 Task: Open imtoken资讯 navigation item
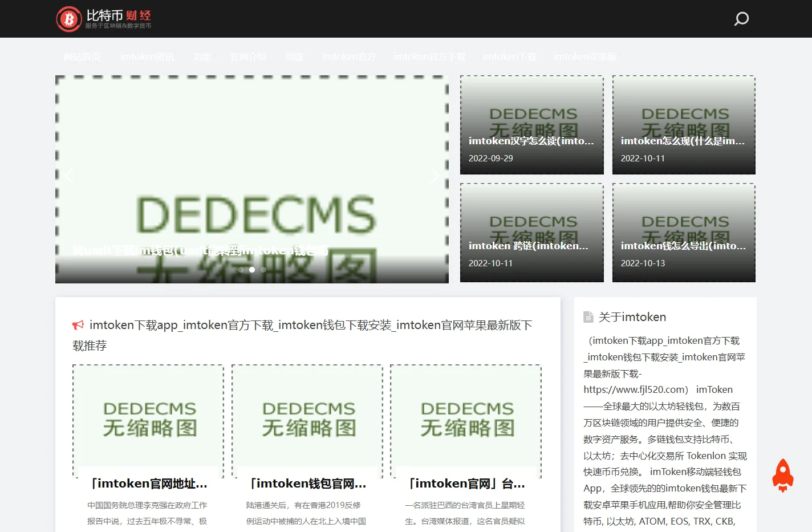coord(147,57)
